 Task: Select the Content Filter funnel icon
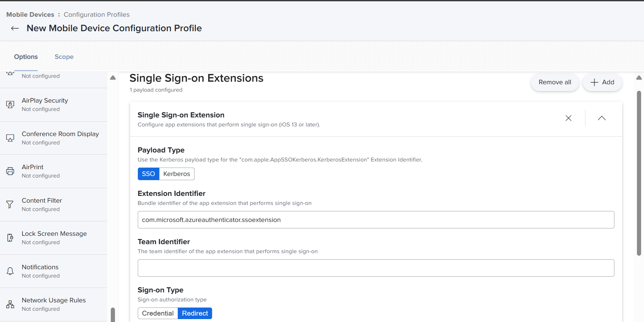click(x=10, y=204)
